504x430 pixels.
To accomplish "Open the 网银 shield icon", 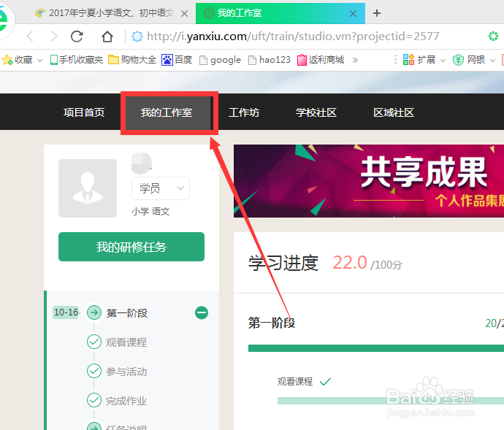I will (458, 60).
